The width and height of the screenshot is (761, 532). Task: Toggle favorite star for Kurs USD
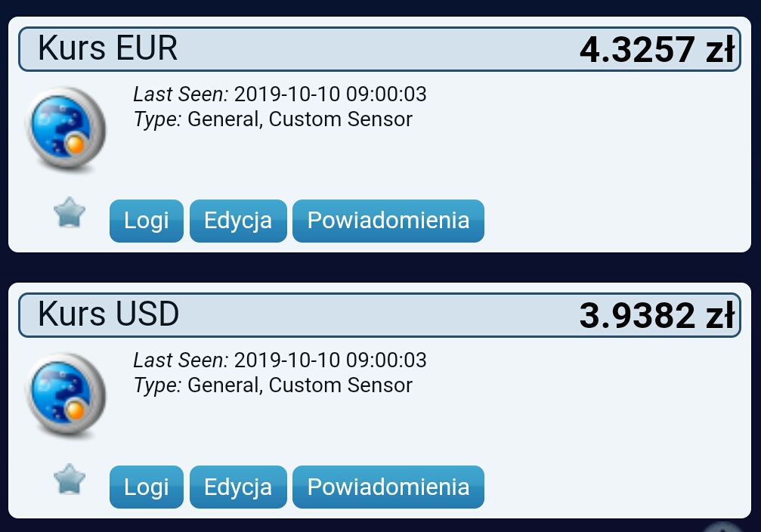70,479
